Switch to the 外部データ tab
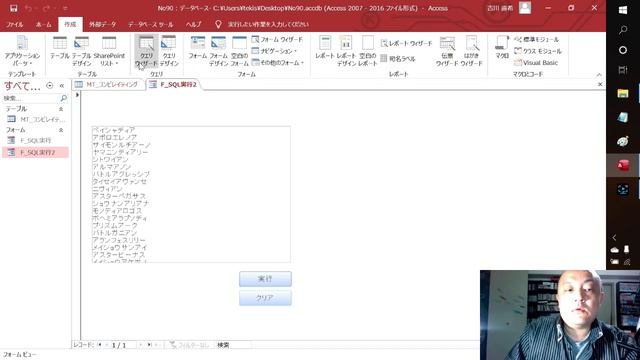Screen dimensions: 640x360 pyautogui.click(x=102, y=24)
